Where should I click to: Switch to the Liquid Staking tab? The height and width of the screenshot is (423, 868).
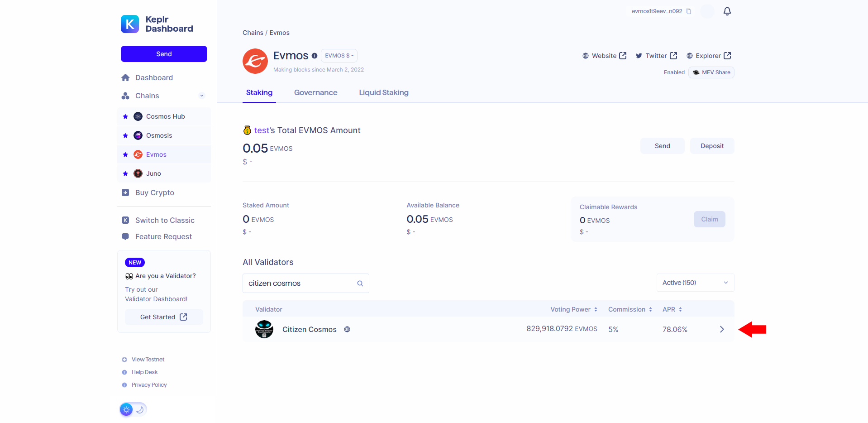384,92
